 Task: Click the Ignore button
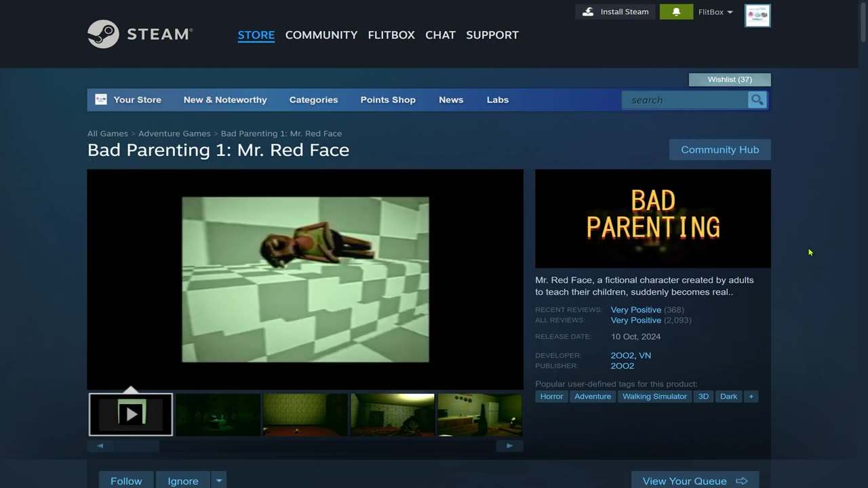tap(183, 481)
